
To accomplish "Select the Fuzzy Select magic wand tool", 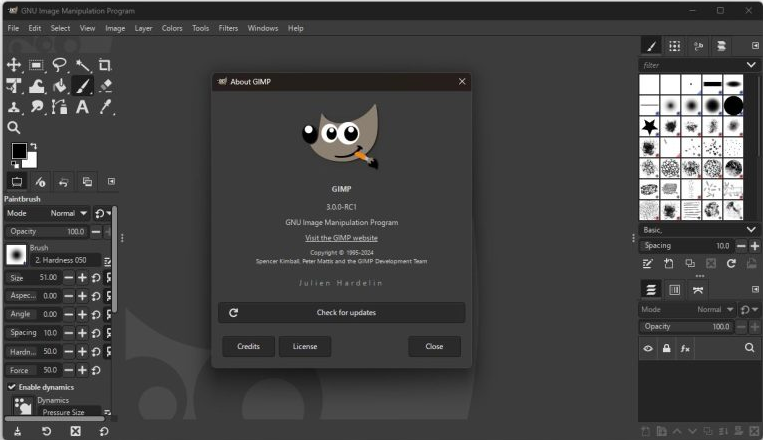I will [x=83, y=65].
